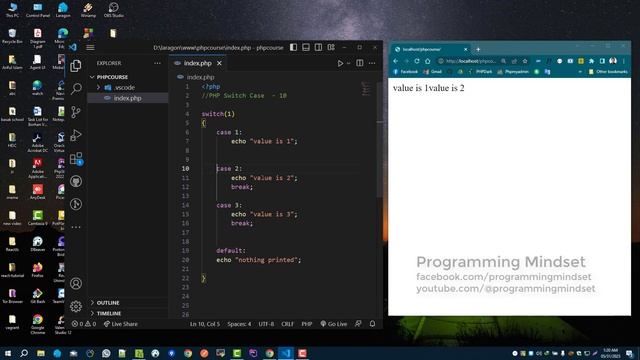Image resolution: width=640 pixels, height=360 pixels.
Task: Reload the localhost page in browser
Action: [417, 61]
